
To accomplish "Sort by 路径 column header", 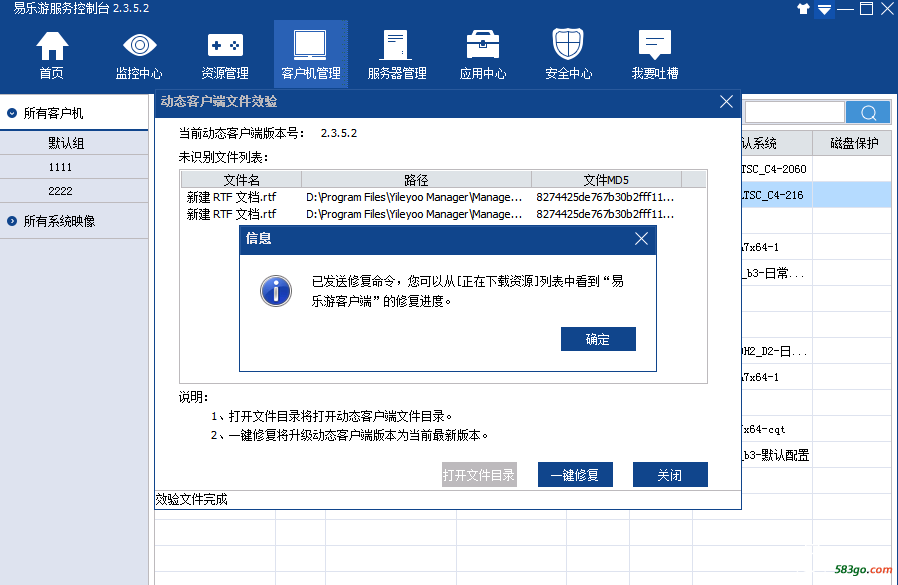I will (416, 180).
